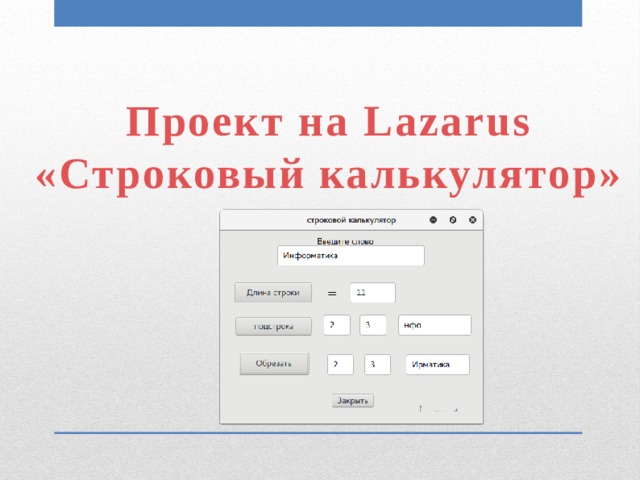Close the 'строковой калькулятор' window with the X icon
Screen dimensions: 640x480
pyautogui.click(x=473, y=220)
